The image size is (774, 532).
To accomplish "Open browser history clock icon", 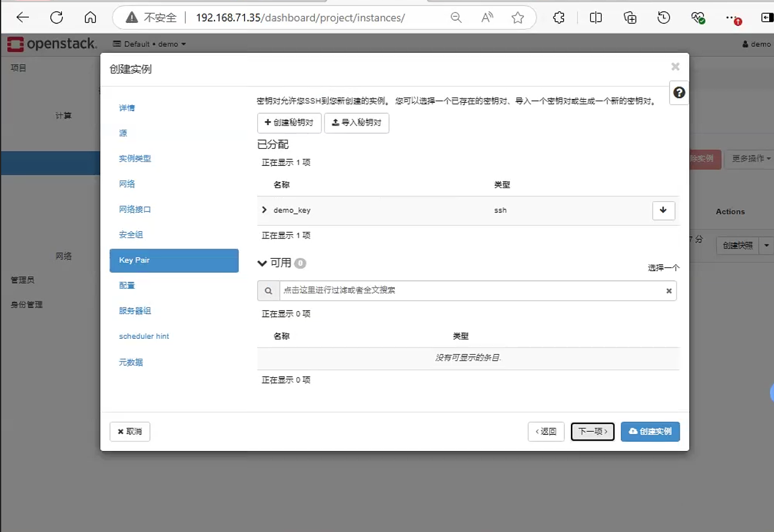I will [664, 18].
